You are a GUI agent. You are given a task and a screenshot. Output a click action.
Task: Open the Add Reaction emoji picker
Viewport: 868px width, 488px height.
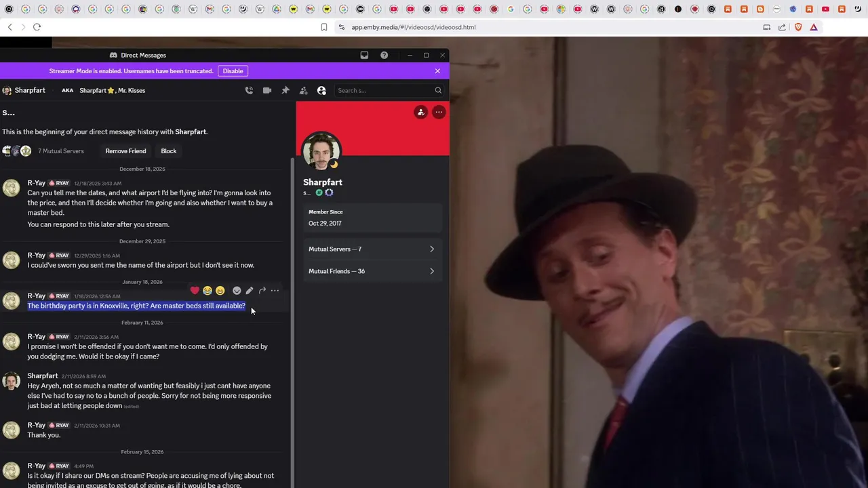tap(237, 290)
